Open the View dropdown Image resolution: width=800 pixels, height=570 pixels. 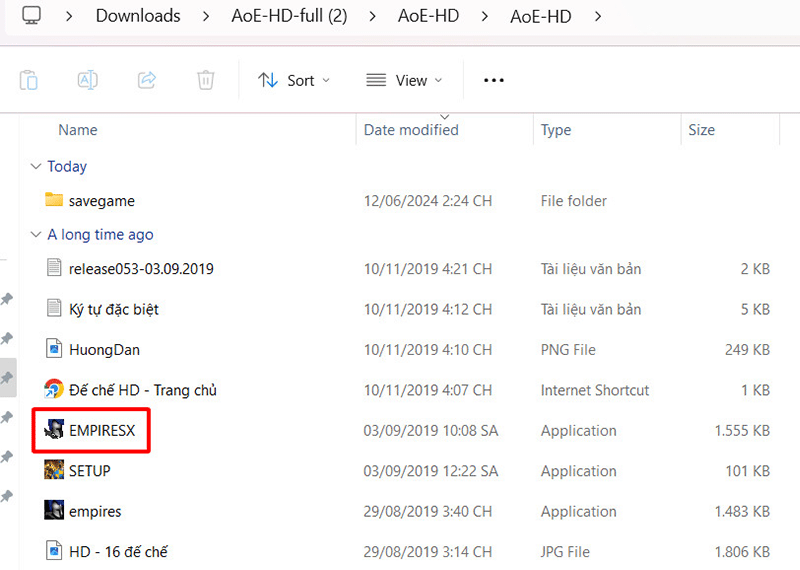(x=403, y=80)
